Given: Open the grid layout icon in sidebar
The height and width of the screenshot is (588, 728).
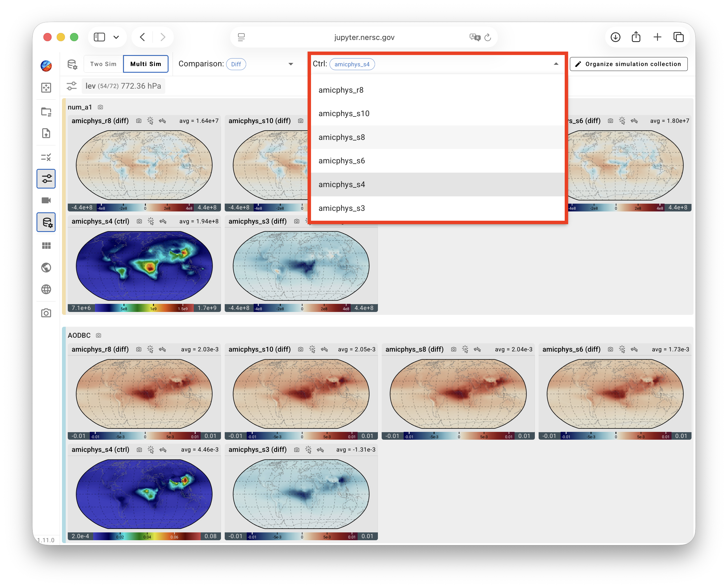Looking at the screenshot, I should [46, 246].
